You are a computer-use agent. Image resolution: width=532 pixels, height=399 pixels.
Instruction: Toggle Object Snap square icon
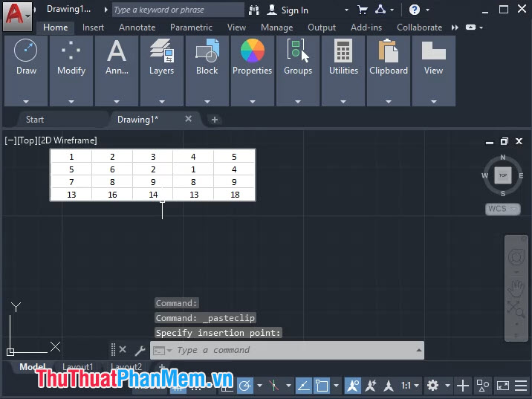tap(322, 386)
